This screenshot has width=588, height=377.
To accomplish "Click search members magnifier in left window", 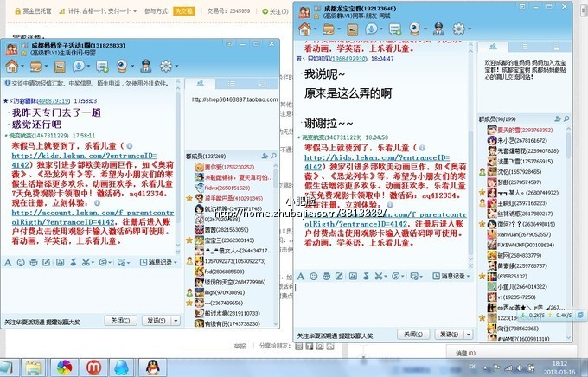I will coord(274,156).
